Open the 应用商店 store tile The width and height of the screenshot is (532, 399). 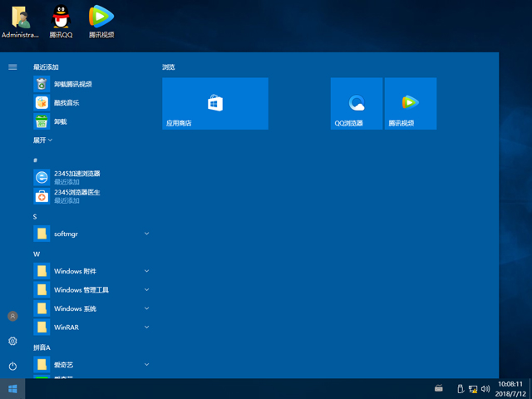(x=214, y=104)
